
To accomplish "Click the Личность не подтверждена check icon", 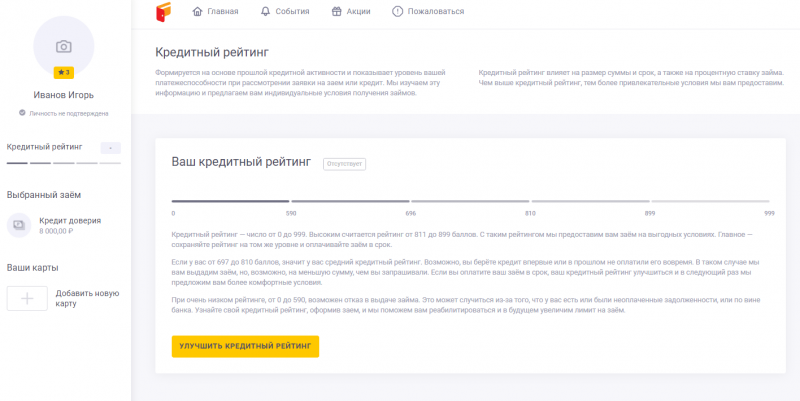I will 22,113.
